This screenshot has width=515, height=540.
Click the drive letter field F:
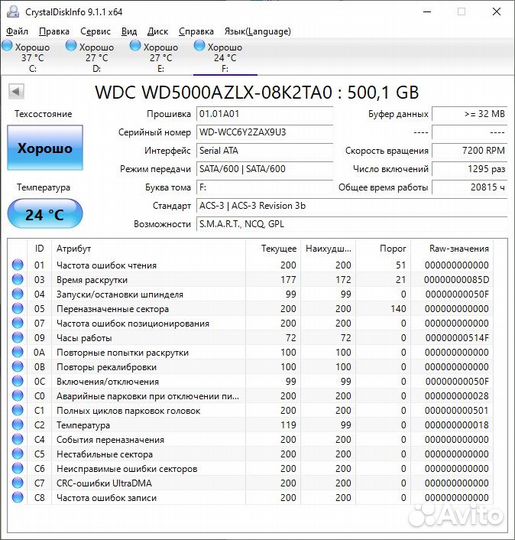[265, 187]
